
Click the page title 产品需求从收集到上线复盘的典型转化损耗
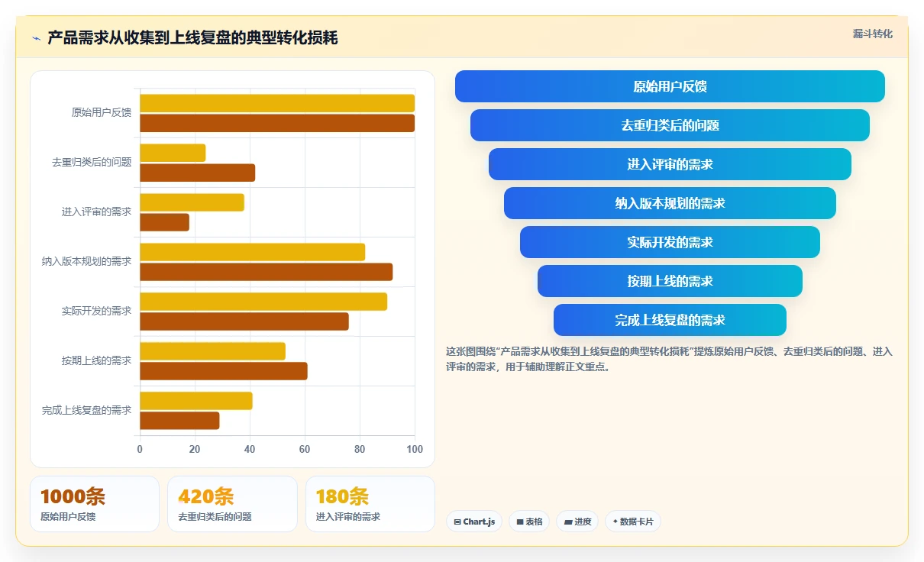[192, 37]
